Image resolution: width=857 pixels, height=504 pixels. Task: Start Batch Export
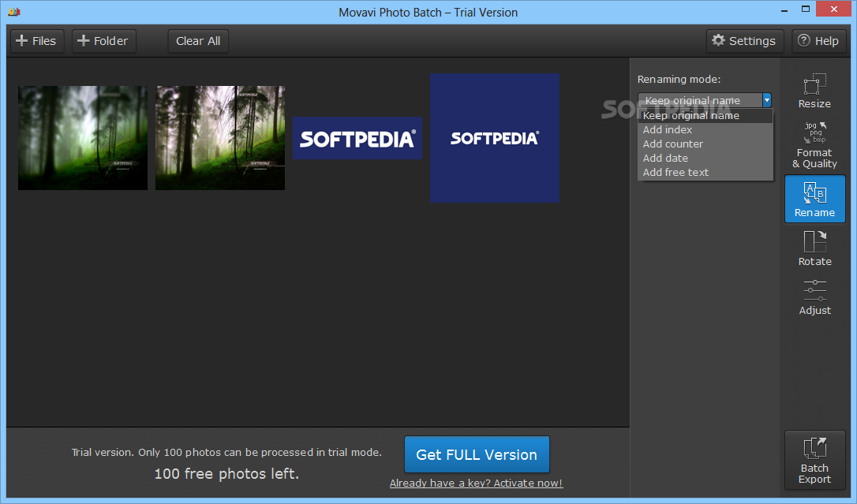tap(814, 460)
